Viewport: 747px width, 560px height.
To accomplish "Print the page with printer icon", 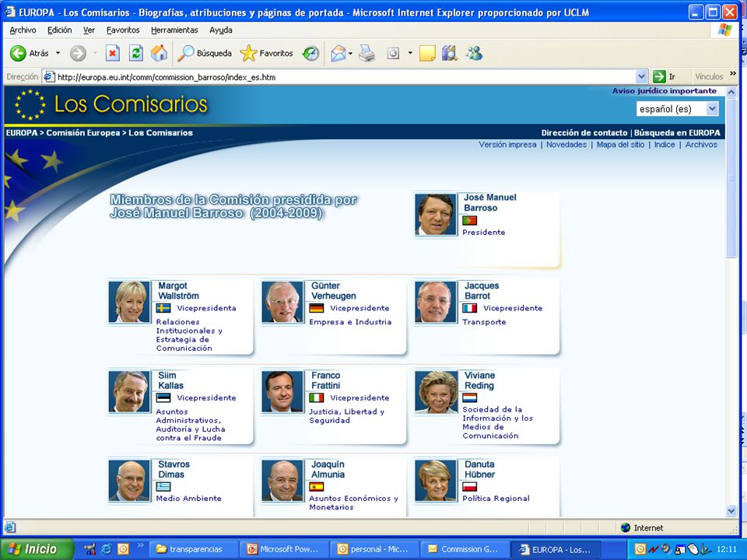I will 366,54.
